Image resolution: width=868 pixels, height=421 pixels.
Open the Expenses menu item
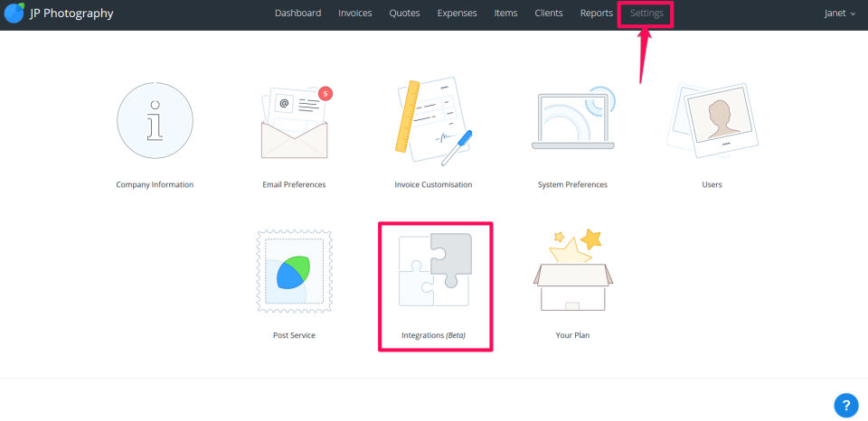point(457,14)
